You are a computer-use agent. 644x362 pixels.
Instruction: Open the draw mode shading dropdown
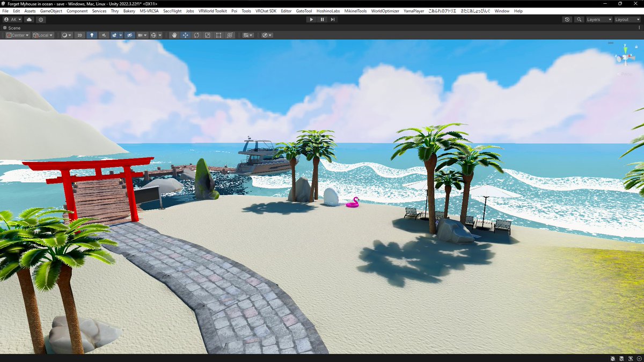point(67,35)
